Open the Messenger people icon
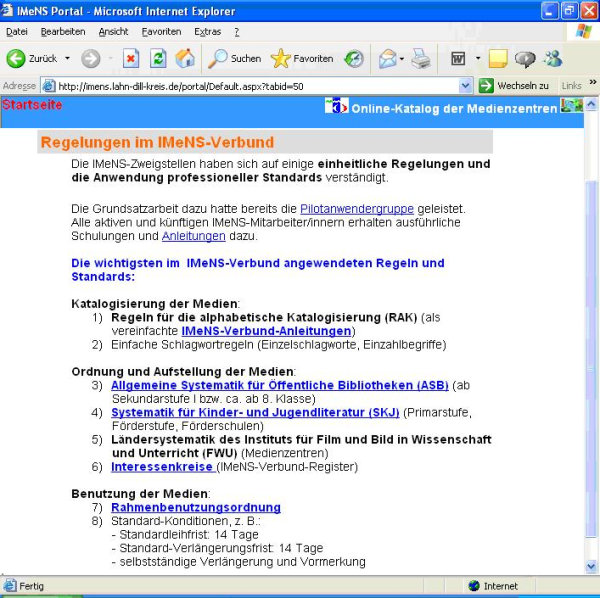 tap(553, 59)
